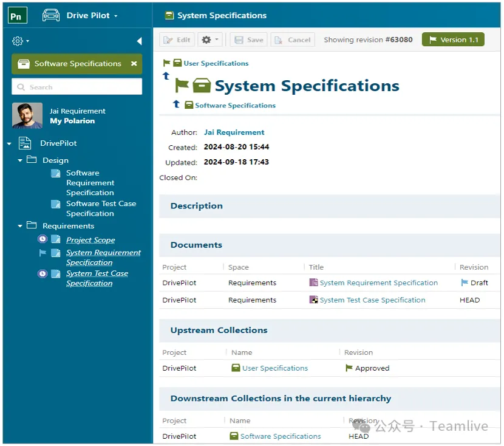Screen dimensions: 504x446
Task: Open System Test Case Specification in sidebar
Action: point(97,278)
